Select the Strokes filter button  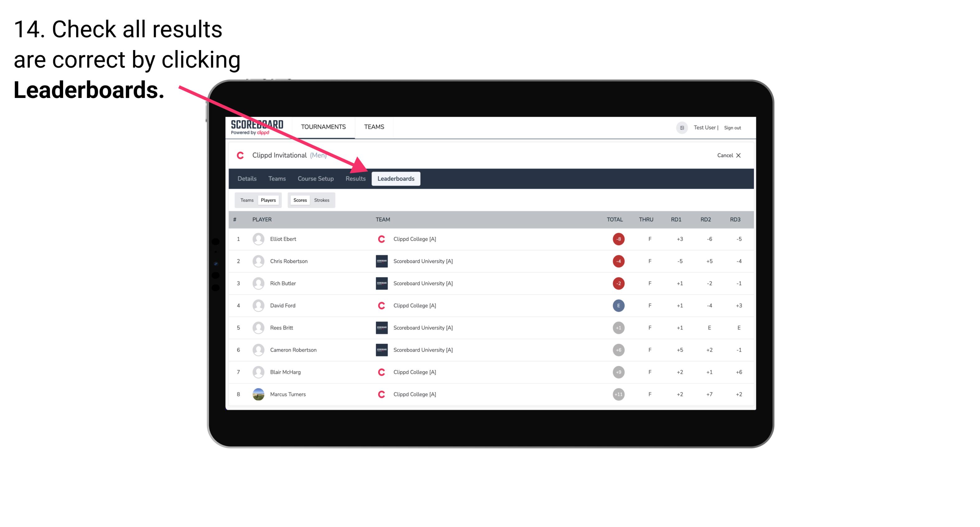[323, 200]
